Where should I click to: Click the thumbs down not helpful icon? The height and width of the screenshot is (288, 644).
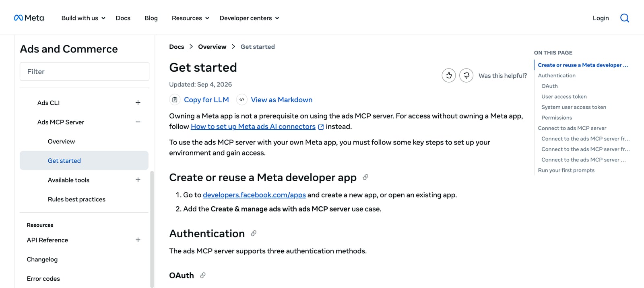[x=466, y=75]
